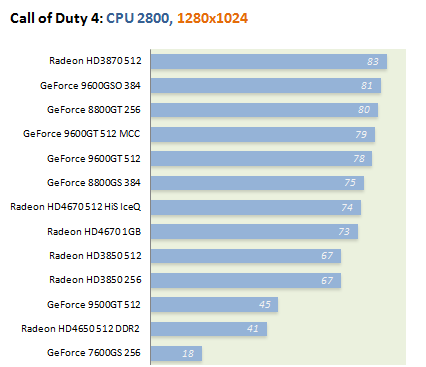Select the 'Radeon HD4650 512 DDR2' label
The image size is (426, 367).
coord(80,329)
